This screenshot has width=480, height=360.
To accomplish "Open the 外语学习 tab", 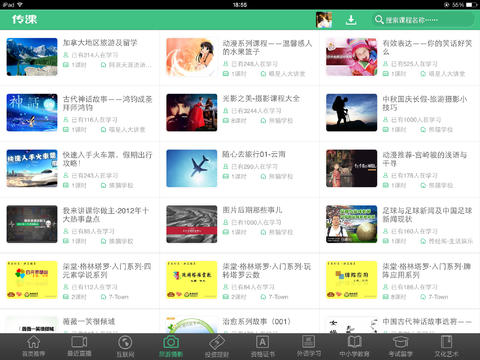I will coord(308,347).
